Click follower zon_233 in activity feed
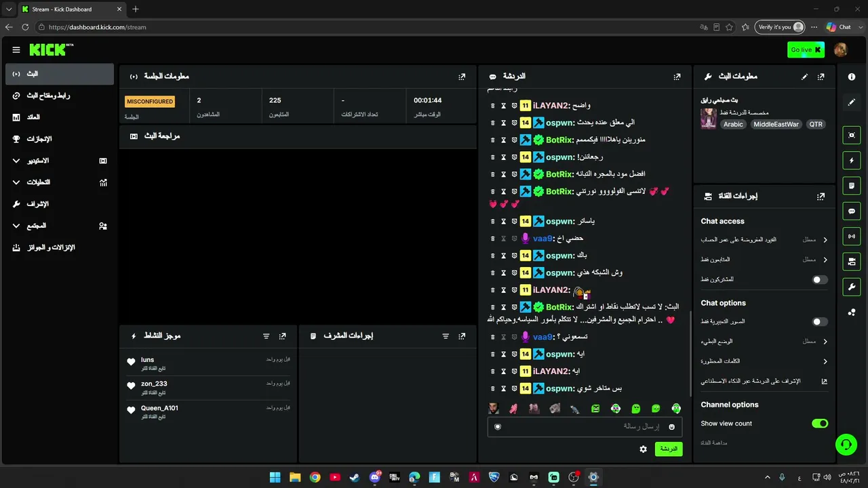Screen dimensions: 868x488 pos(154,384)
